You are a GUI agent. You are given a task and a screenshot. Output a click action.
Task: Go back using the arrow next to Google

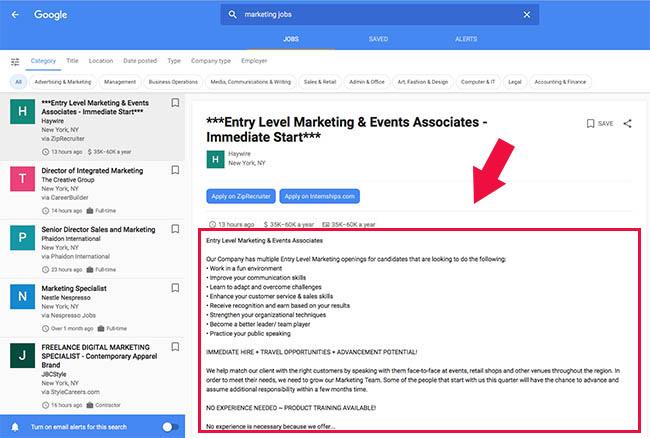15,15
